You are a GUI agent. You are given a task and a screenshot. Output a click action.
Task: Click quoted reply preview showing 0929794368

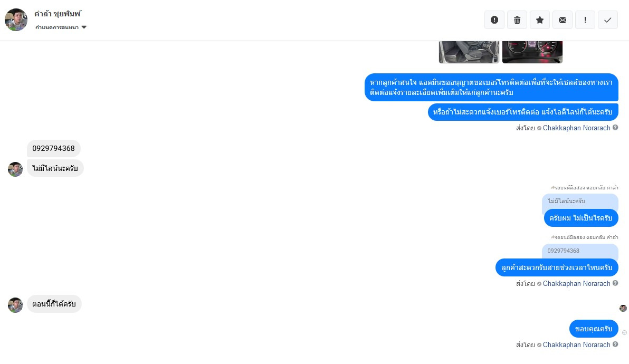[x=580, y=251]
